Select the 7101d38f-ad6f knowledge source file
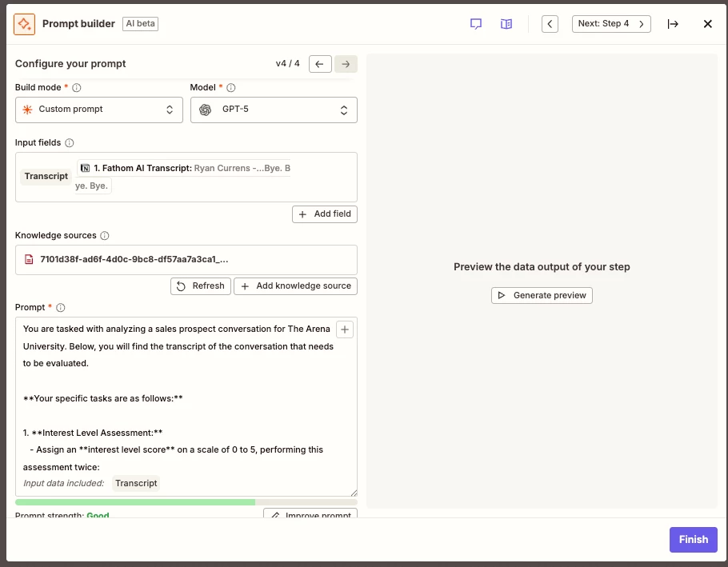The height and width of the screenshot is (567, 728). pyautogui.click(x=186, y=260)
